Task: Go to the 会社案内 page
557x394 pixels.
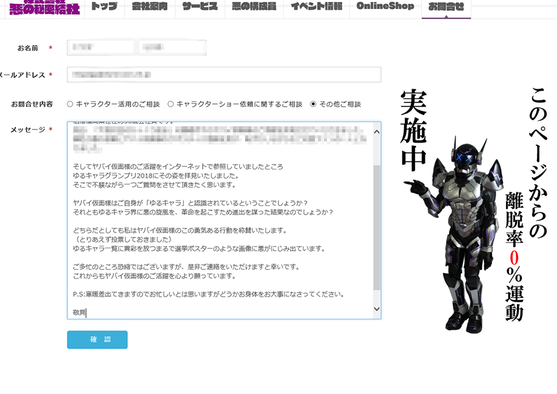Action: (150, 6)
